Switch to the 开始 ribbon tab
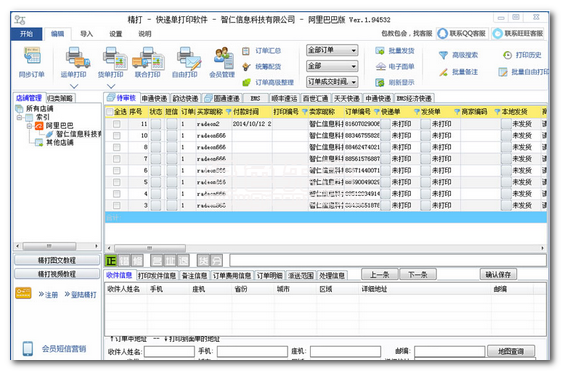The width and height of the screenshot is (561, 371). pyautogui.click(x=26, y=34)
